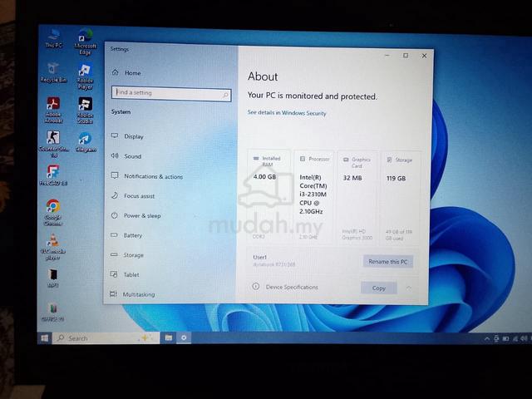Launch Microsoft Edge from the desktop
Screen dimensions: 532x399
pyautogui.click(x=85, y=42)
